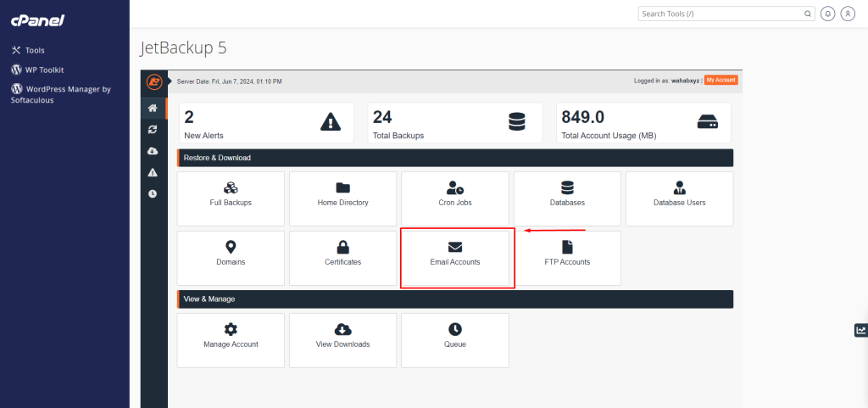Image resolution: width=868 pixels, height=408 pixels.
Task: Click the search magnifier icon
Action: click(807, 14)
